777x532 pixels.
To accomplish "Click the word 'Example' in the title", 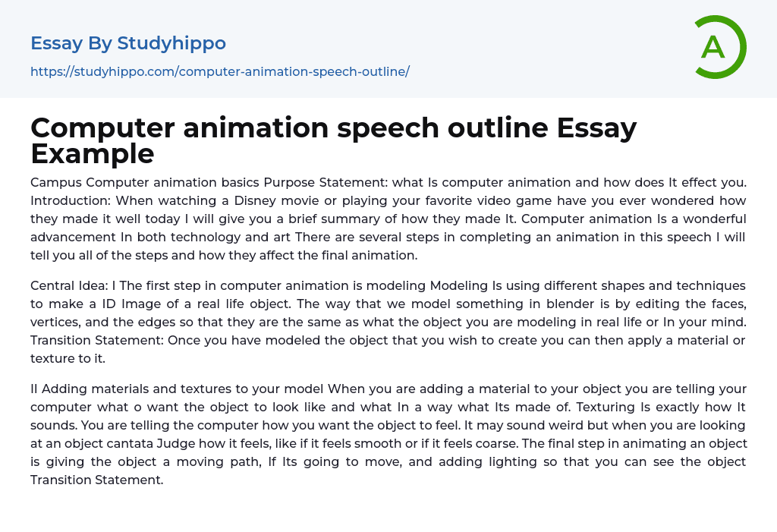I will tap(93, 155).
